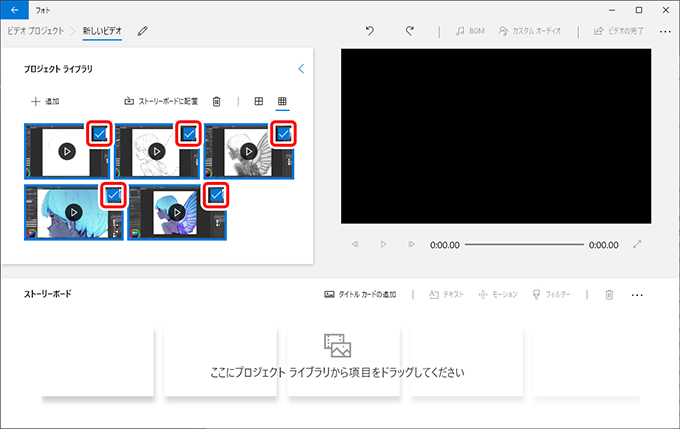Screen dimensions: 680x429
Task: Open storyboard more options ellipsis
Action: [x=637, y=295]
